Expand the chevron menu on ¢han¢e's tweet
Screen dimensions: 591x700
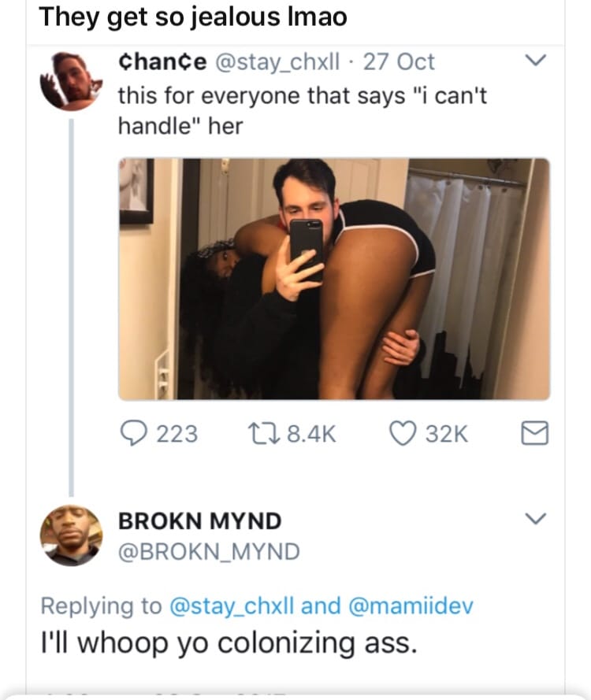click(x=537, y=61)
